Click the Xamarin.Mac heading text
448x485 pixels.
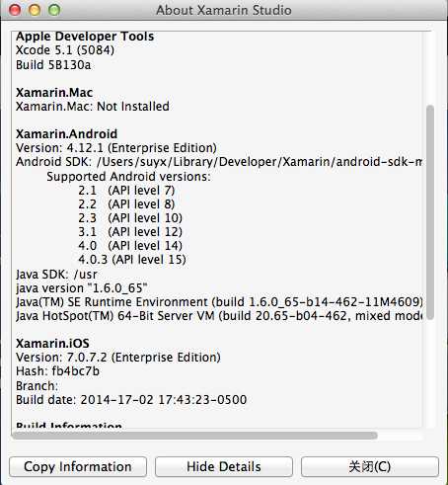tap(54, 93)
